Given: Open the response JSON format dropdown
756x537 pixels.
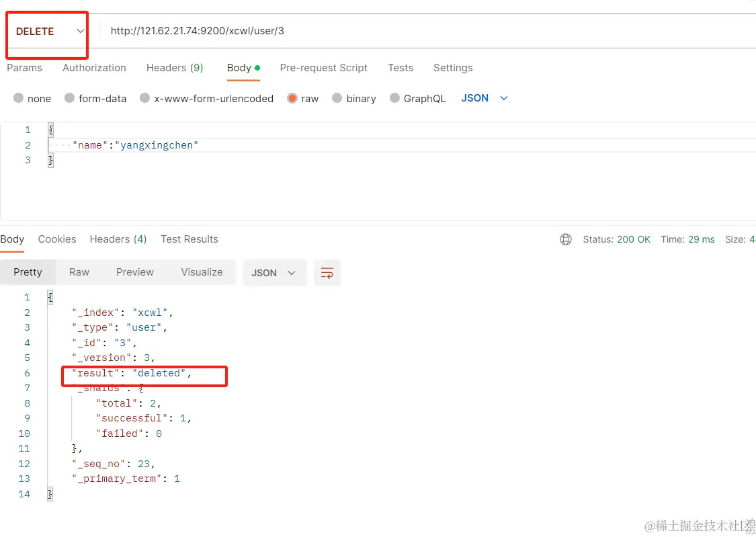Looking at the screenshot, I should tap(275, 273).
